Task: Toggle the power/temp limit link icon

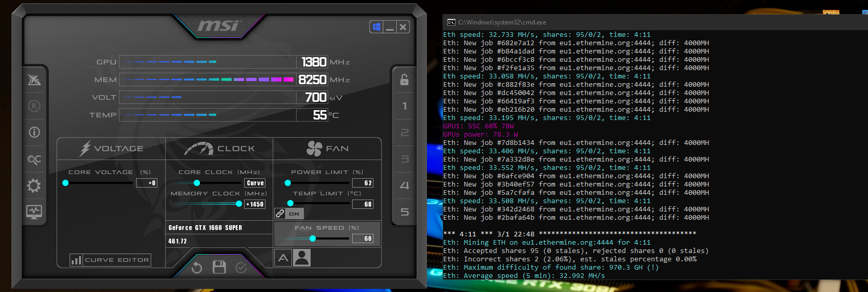Action: point(280,214)
